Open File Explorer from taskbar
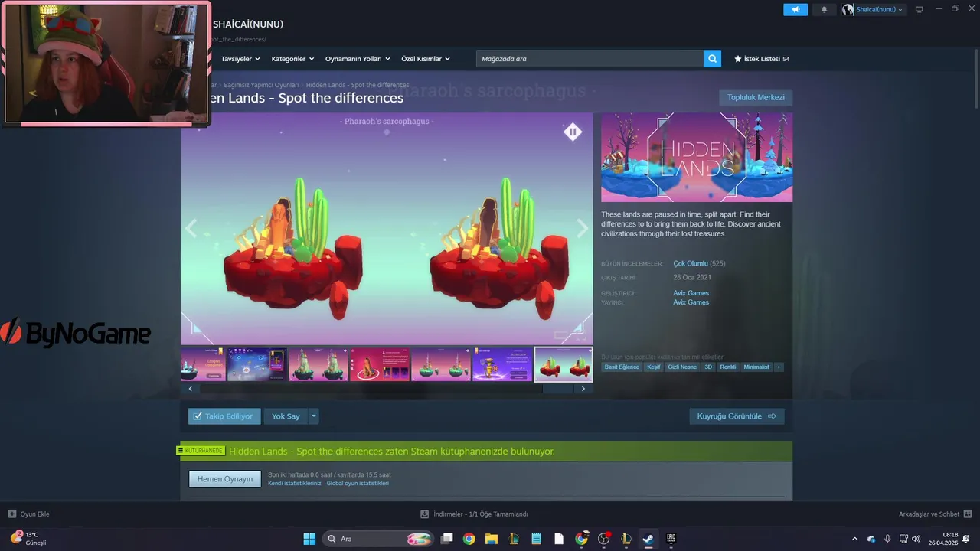 (492, 539)
